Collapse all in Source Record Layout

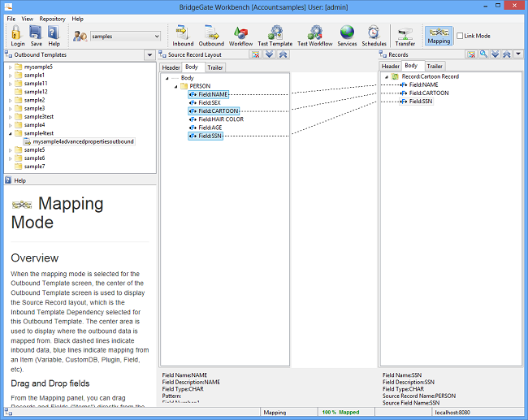(283, 54)
